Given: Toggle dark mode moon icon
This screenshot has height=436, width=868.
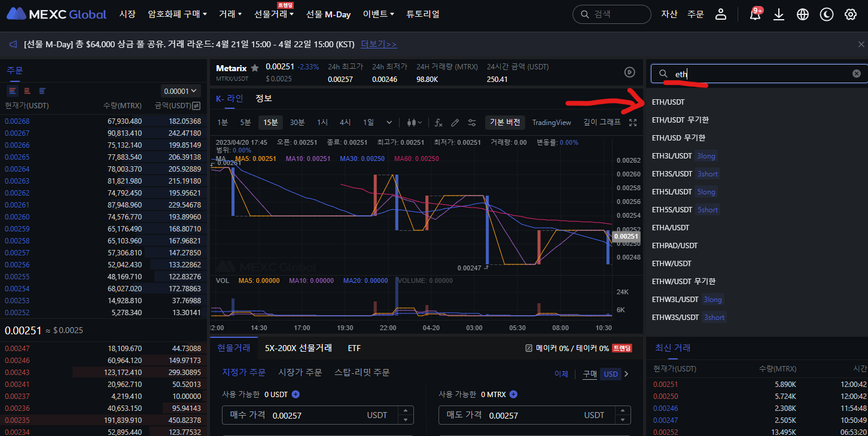Looking at the screenshot, I should [x=827, y=14].
